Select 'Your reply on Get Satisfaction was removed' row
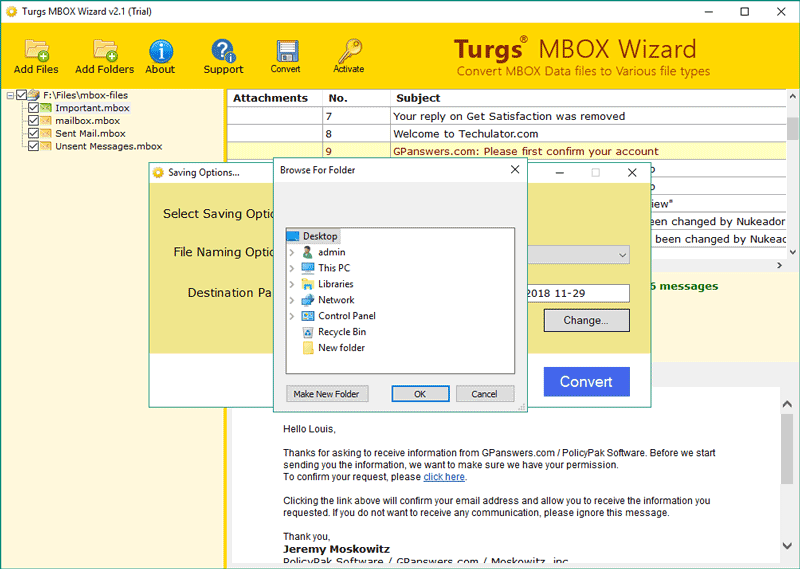Screen dimensions: 800x569 coord(507,116)
